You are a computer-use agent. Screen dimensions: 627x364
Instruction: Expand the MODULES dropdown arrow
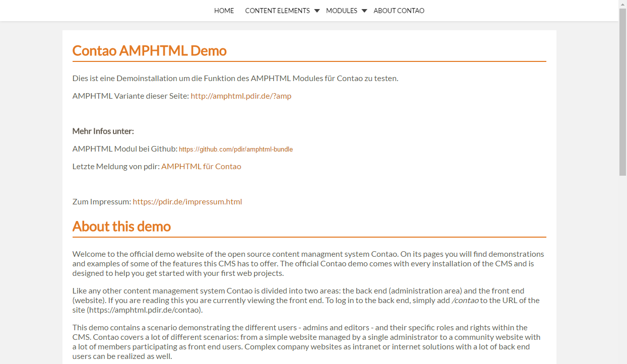364,11
